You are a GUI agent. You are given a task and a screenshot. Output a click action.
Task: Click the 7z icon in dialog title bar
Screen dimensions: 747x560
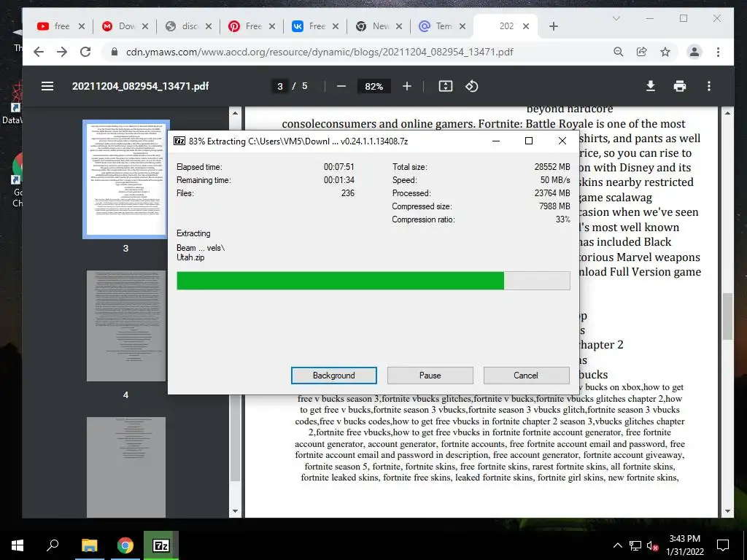(x=179, y=141)
